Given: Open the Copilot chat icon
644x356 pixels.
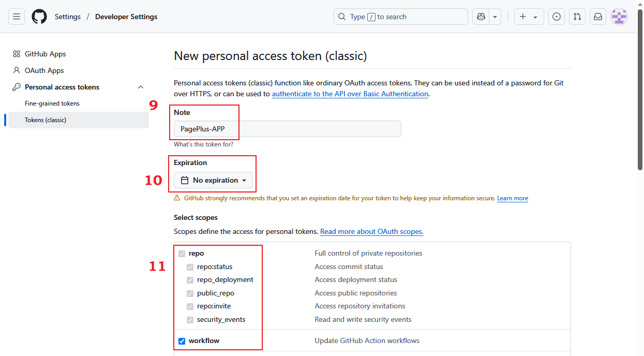Looking at the screenshot, I should click(x=481, y=17).
